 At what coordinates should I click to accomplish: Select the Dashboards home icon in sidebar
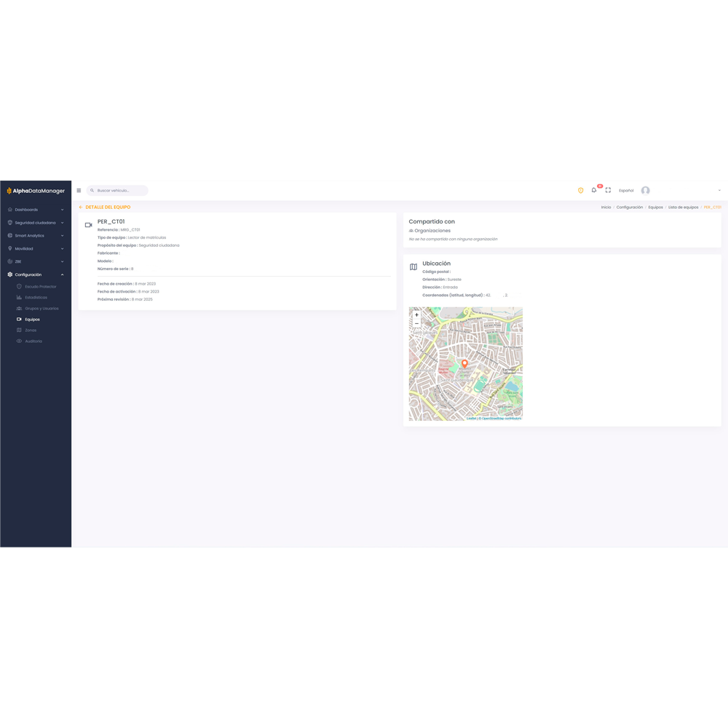9,210
